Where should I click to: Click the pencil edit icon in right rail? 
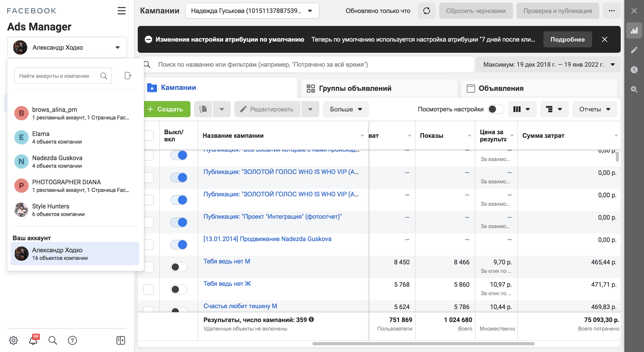[634, 50]
